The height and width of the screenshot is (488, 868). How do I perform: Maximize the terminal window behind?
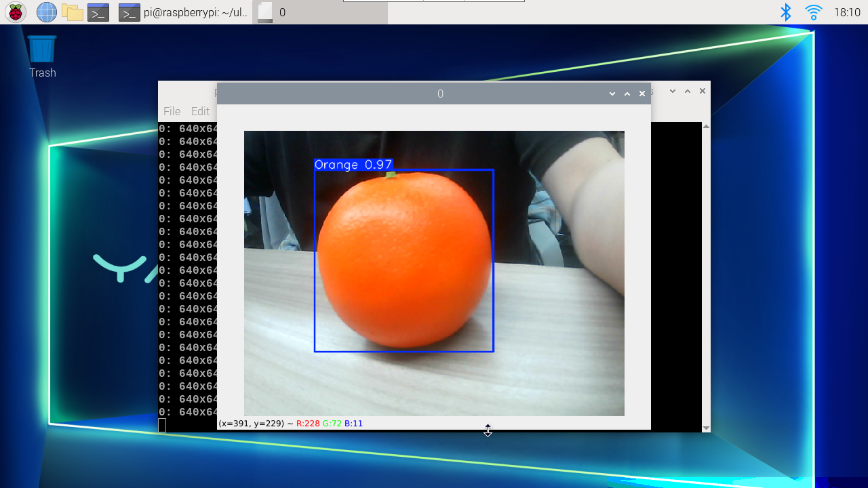pos(688,91)
